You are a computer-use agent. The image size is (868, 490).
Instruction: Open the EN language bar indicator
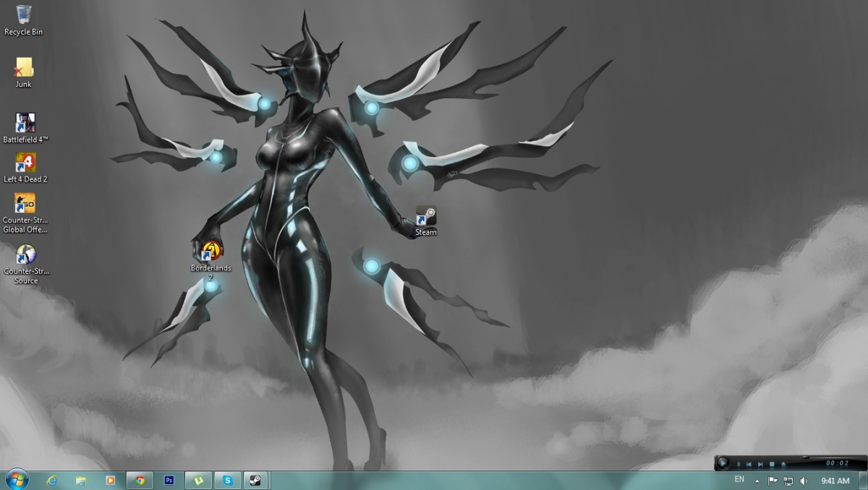tap(739, 479)
